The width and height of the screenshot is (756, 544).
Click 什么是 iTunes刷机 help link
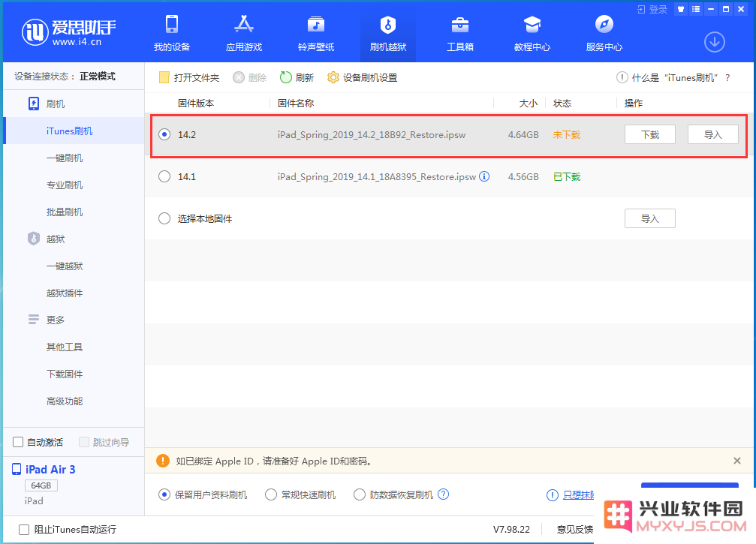673,77
